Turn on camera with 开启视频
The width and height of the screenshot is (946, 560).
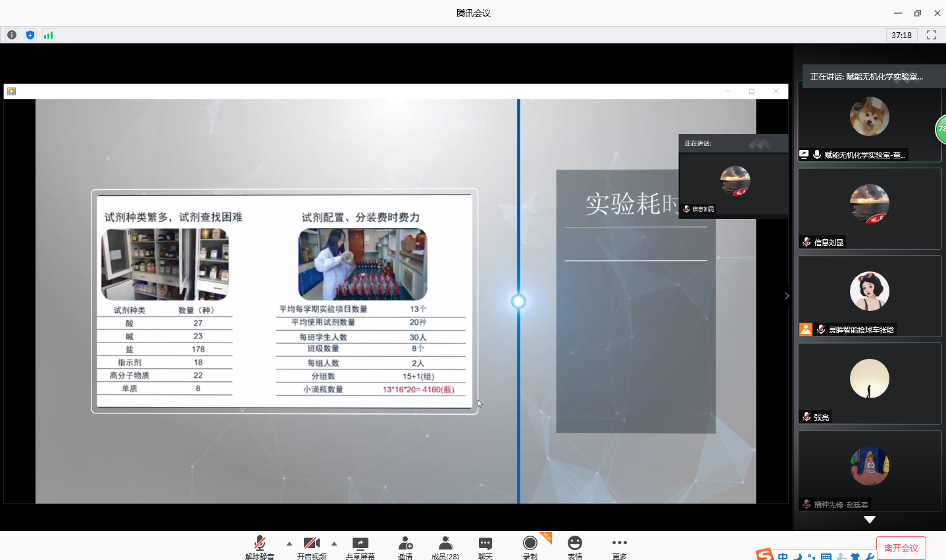click(311, 546)
